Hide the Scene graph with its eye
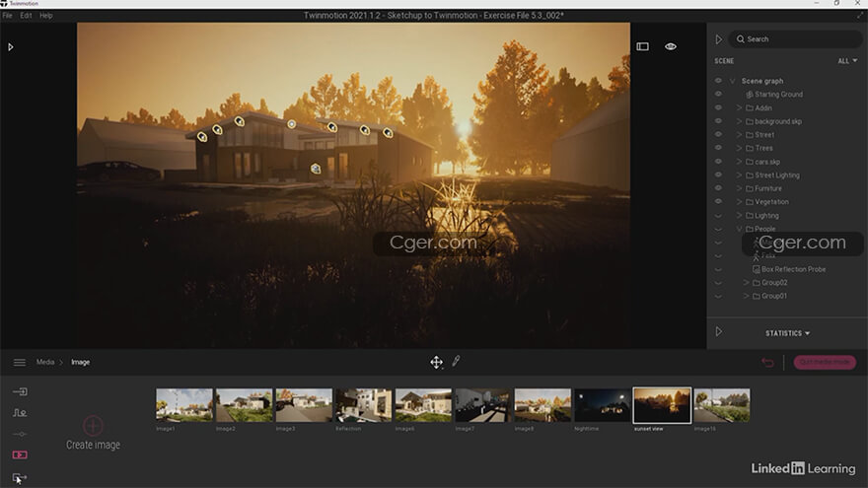 (x=718, y=81)
